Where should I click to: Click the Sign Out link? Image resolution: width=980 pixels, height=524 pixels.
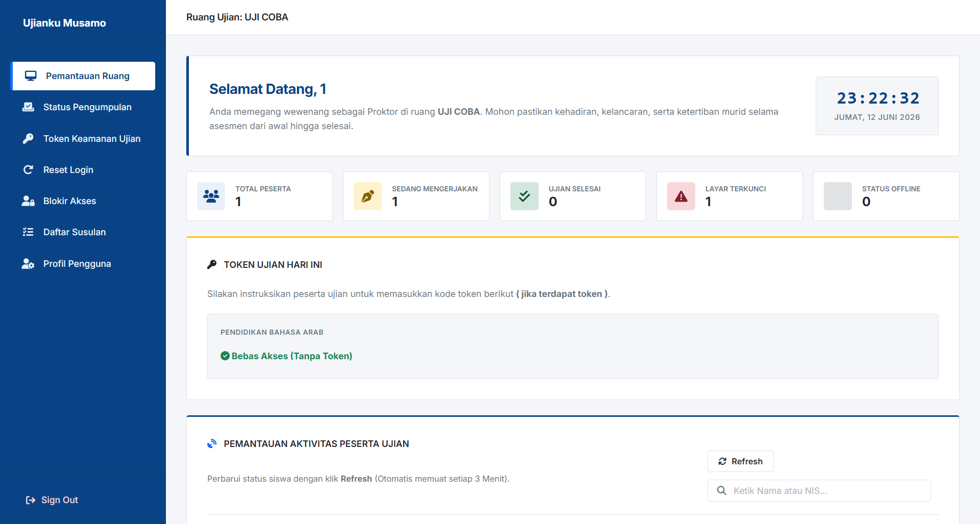coord(52,500)
